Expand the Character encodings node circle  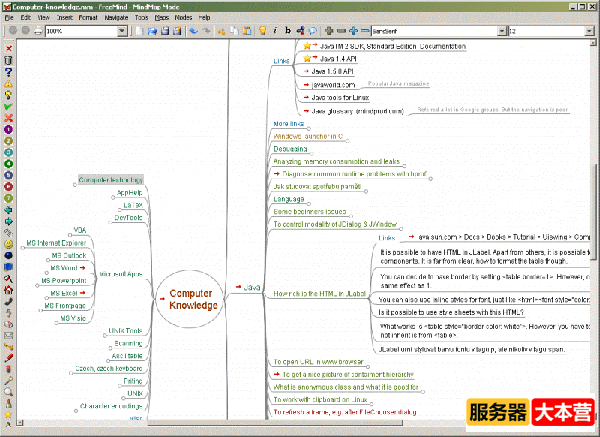click(x=76, y=411)
